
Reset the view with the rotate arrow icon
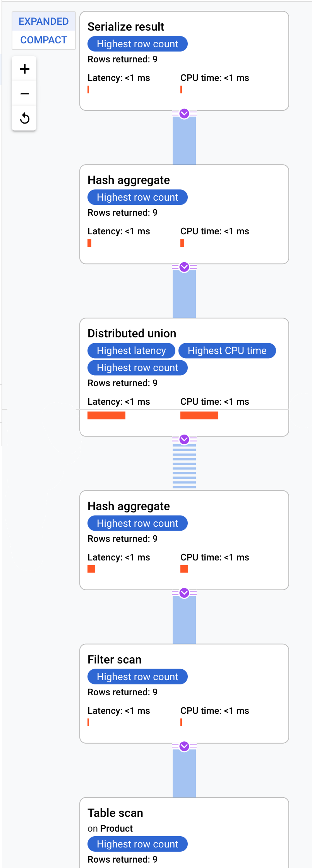point(24,118)
